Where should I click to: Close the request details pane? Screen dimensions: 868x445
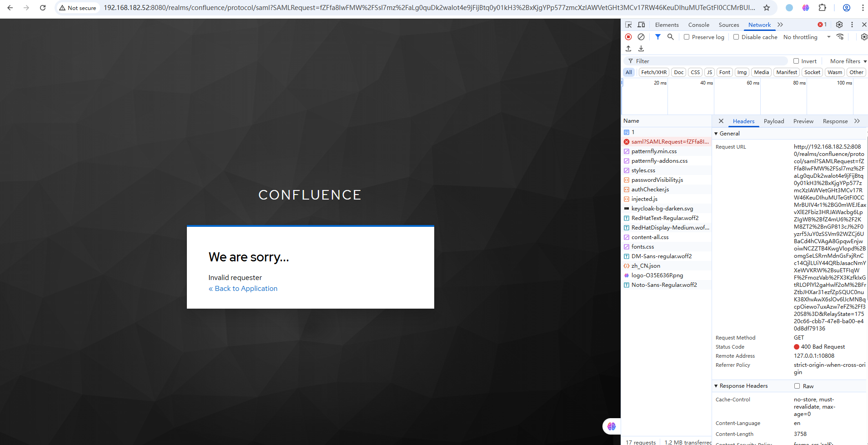point(721,121)
